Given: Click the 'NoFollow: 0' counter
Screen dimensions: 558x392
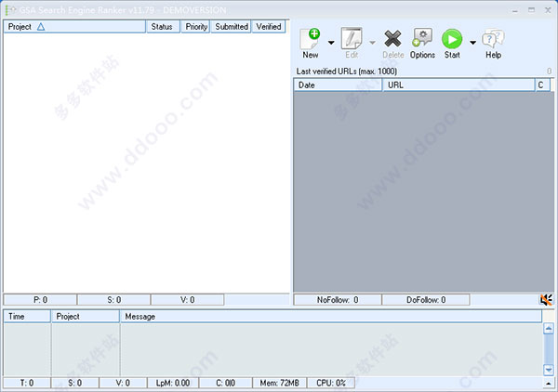Looking at the screenshot, I should tap(338, 300).
